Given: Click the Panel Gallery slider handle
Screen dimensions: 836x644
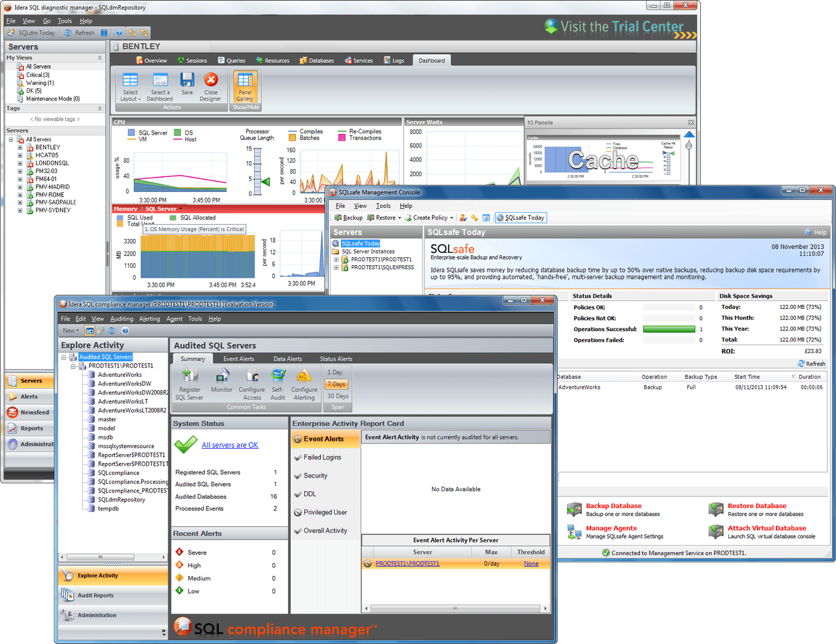Looking at the screenshot, I should click(x=688, y=146).
